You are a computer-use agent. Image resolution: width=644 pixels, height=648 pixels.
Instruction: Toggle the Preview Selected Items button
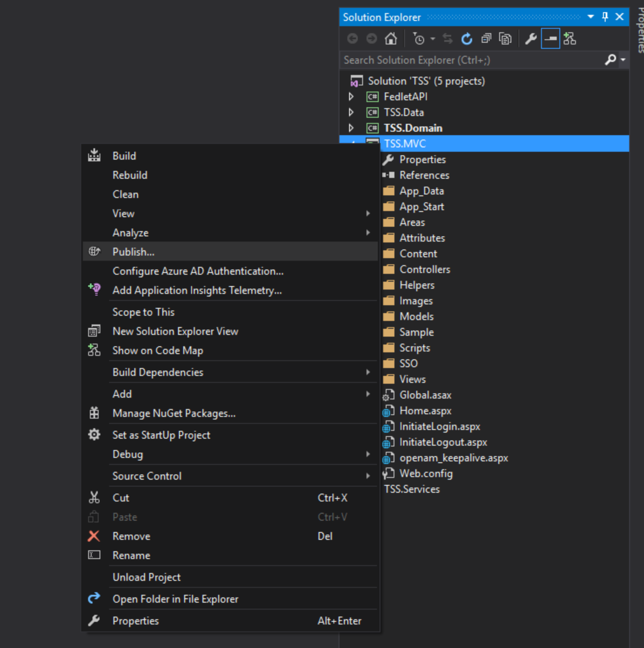point(551,39)
